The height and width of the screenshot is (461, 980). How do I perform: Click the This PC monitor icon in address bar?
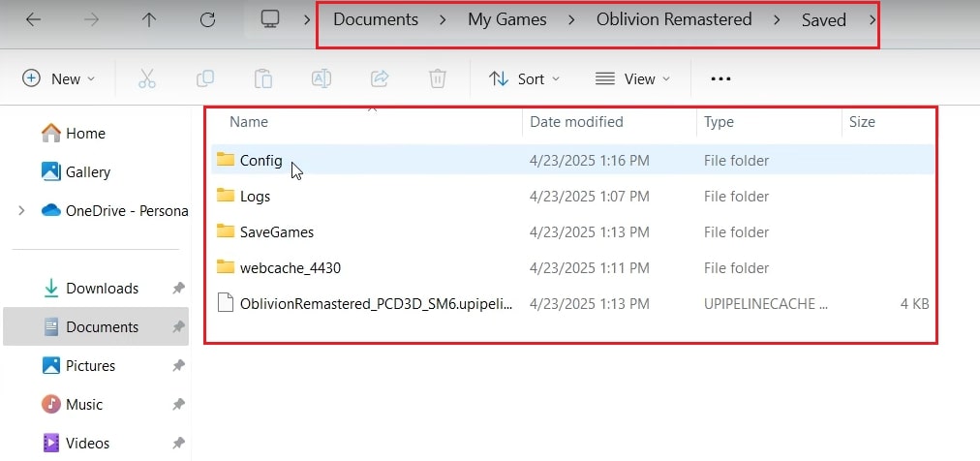point(270,19)
